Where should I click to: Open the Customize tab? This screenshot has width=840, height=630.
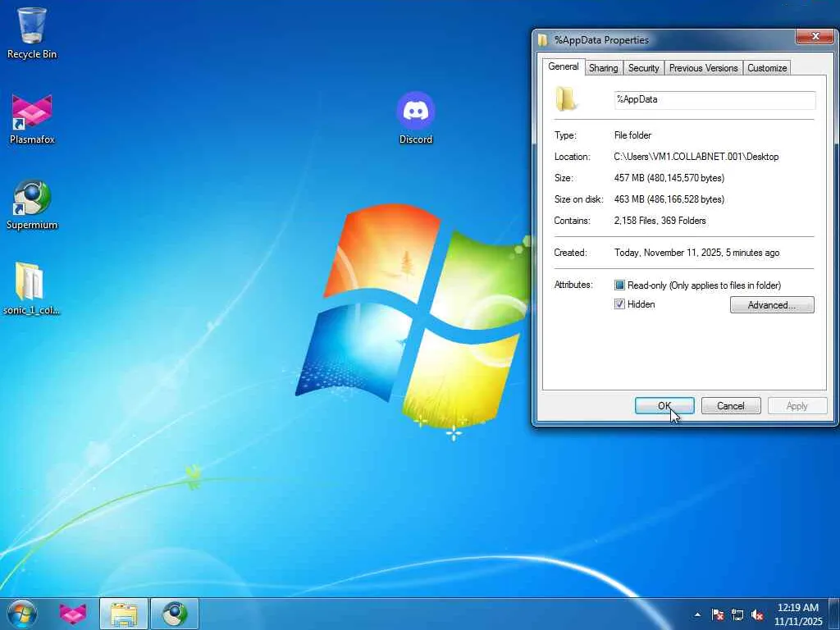(767, 68)
